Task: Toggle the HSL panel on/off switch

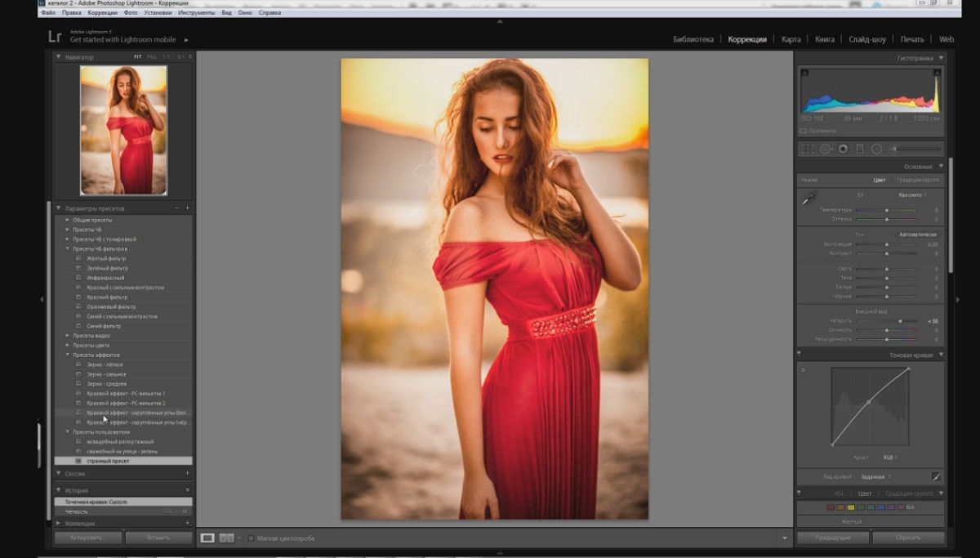Action: click(x=799, y=493)
